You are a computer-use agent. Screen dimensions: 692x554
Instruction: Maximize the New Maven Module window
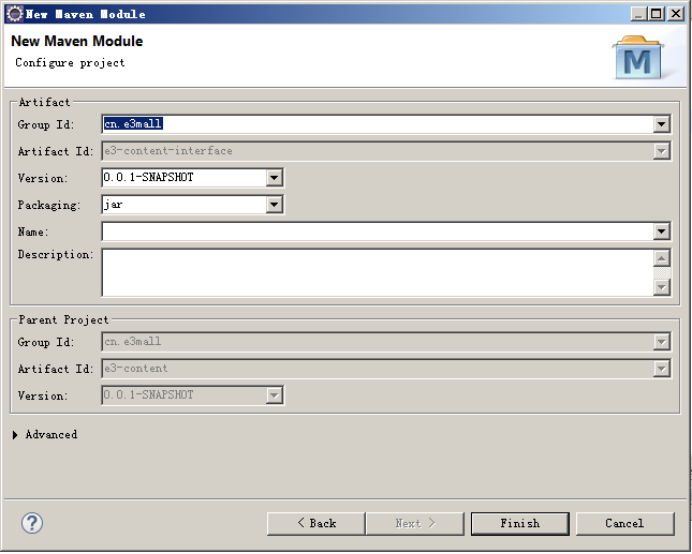656,14
